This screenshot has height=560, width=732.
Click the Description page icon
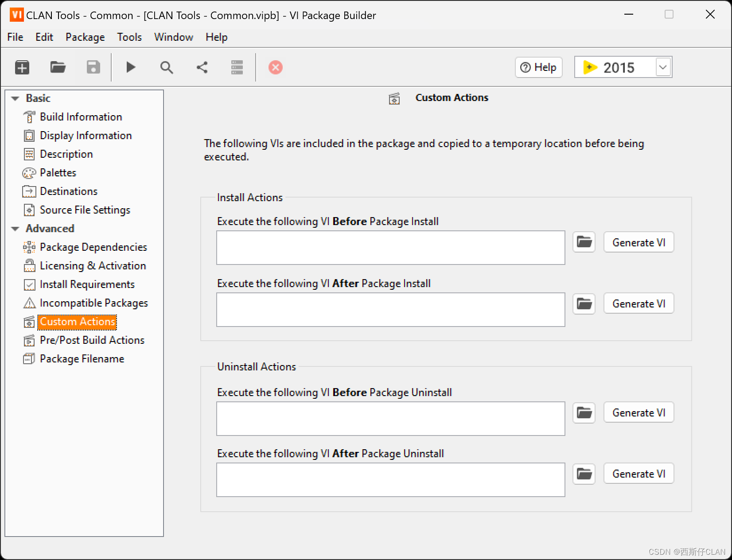pyautogui.click(x=29, y=154)
